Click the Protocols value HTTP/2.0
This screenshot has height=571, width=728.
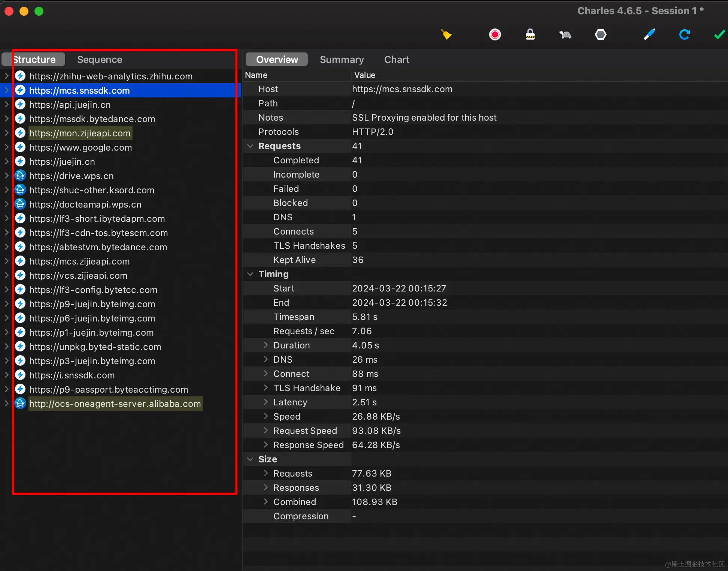coord(373,132)
